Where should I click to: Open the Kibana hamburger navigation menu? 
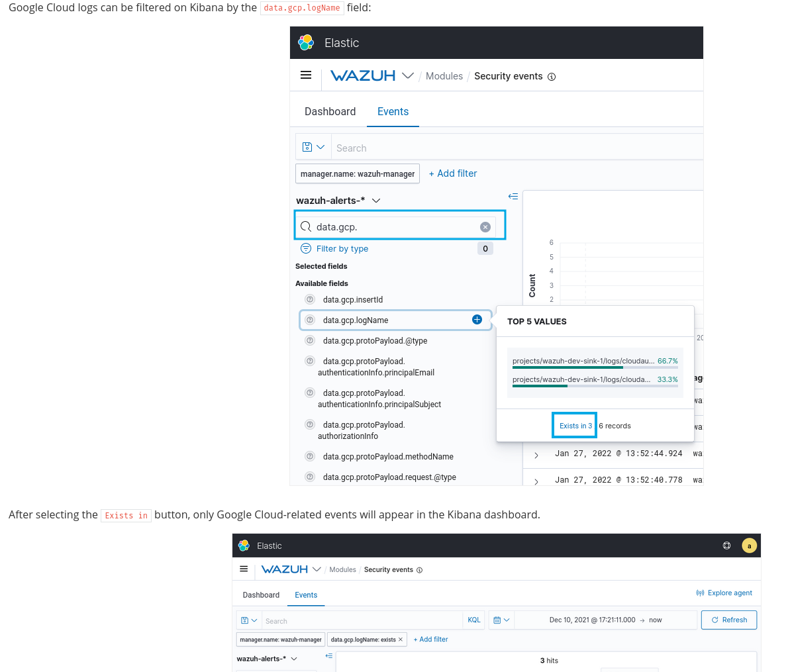(305, 75)
